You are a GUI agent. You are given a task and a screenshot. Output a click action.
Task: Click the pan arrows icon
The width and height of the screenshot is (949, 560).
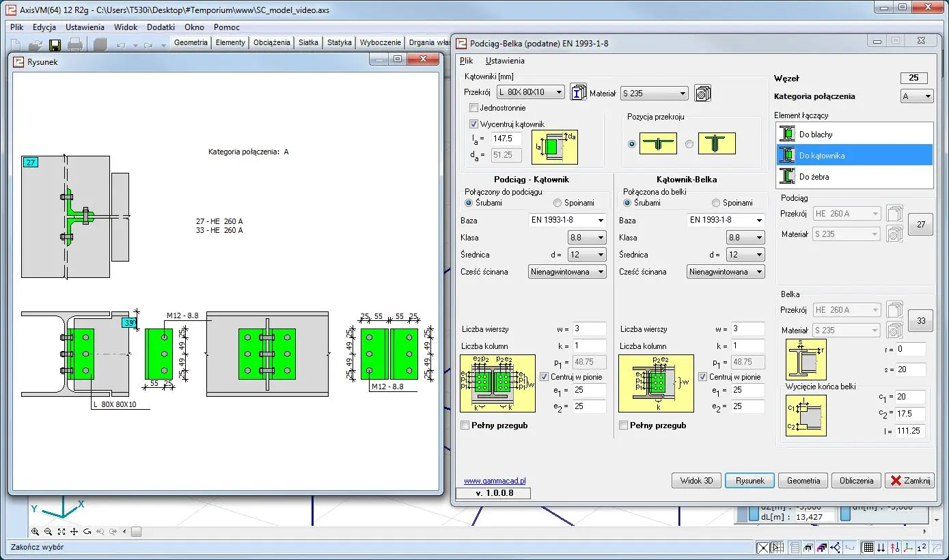(74, 531)
